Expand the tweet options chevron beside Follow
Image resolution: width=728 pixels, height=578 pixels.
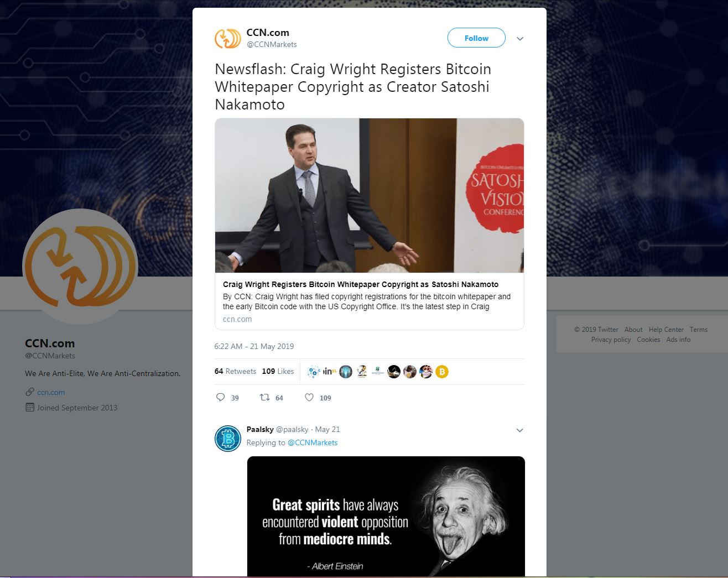[520, 39]
